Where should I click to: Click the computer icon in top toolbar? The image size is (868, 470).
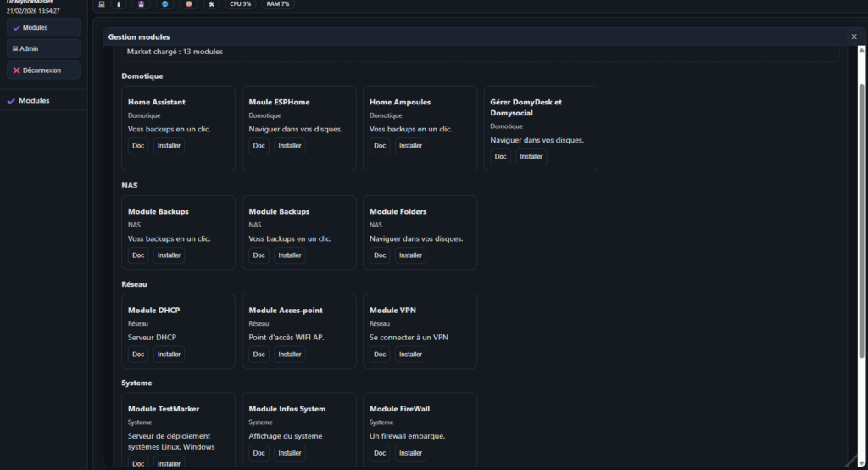coord(102,4)
